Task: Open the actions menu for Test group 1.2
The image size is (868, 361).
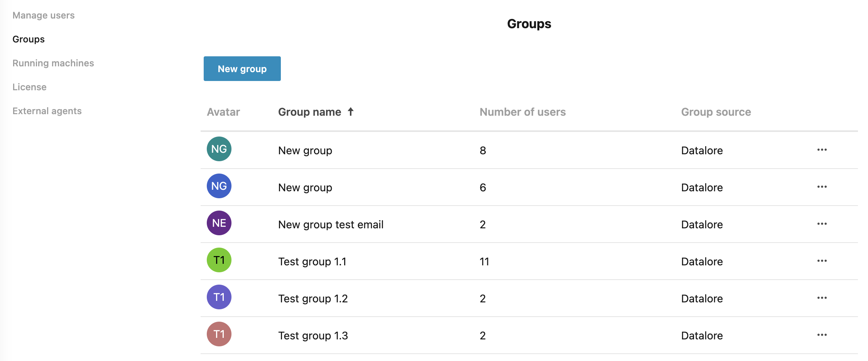Action: click(822, 297)
